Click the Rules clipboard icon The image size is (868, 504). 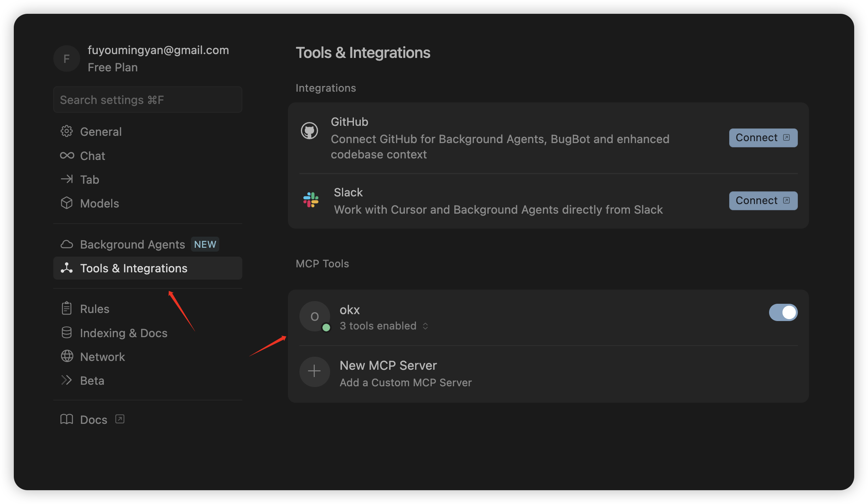pos(67,308)
